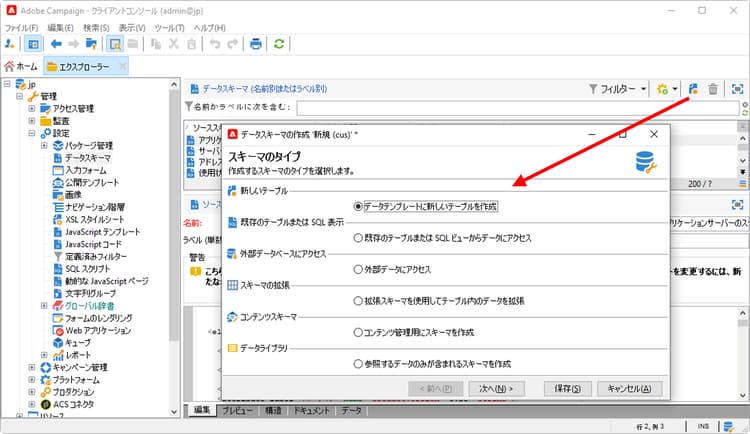The image size is (750, 434).
Task: Click the print icon in toolbar
Action: (x=256, y=44)
